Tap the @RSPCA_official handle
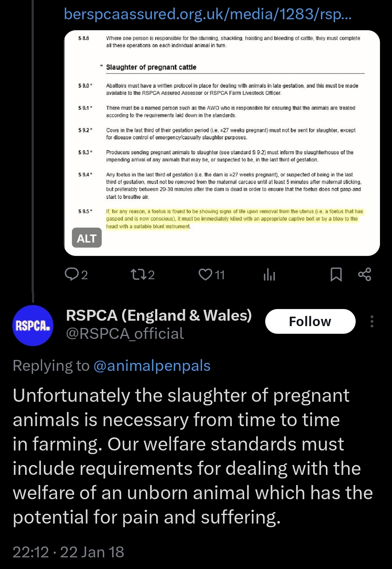 125,334
